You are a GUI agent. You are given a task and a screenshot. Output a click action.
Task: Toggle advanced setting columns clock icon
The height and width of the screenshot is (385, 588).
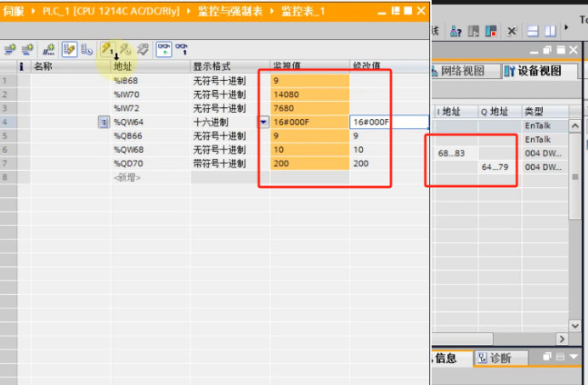click(87, 49)
